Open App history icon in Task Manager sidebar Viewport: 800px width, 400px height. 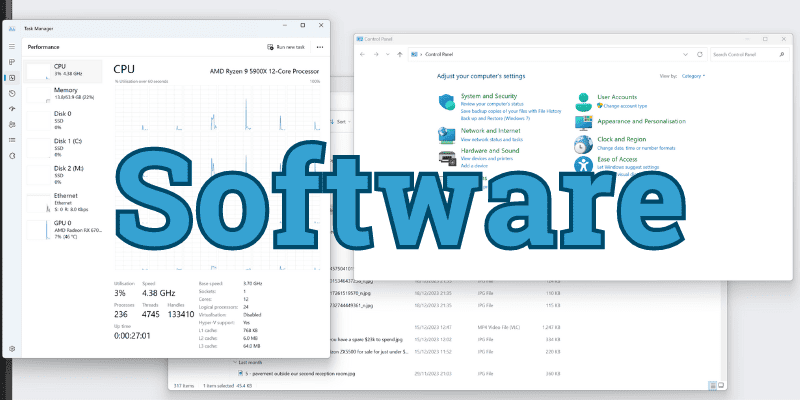tap(12, 93)
